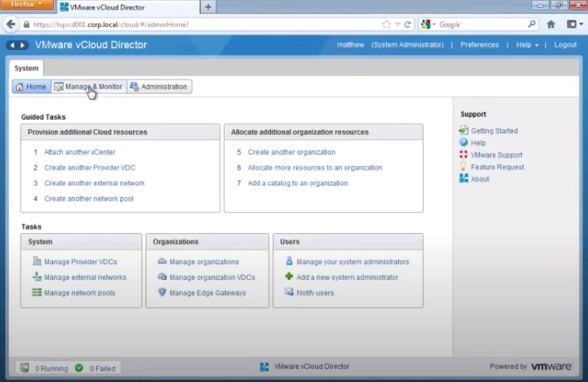Image resolution: width=588 pixels, height=382 pixels.
Task: Click the matthew username in header
Action: click(x=350, y=45)
